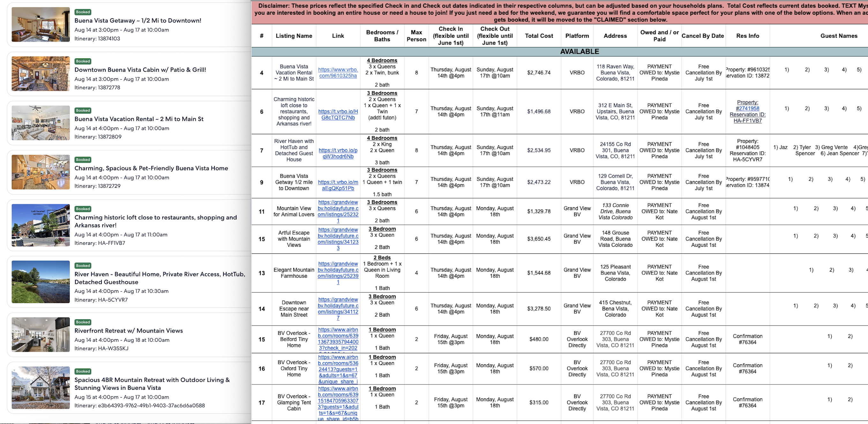Select the $480.00 total cost cell
This screenshot has width=868, height=424.
(539, 339)
